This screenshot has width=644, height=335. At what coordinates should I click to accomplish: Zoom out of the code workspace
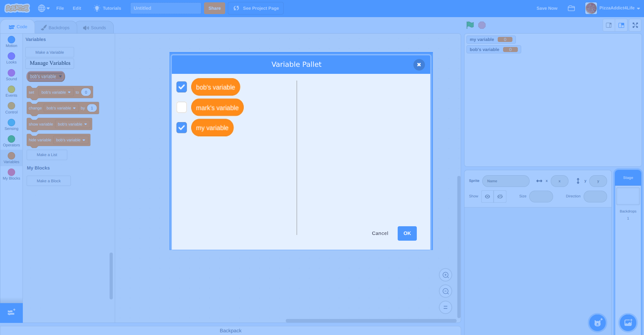445,291
